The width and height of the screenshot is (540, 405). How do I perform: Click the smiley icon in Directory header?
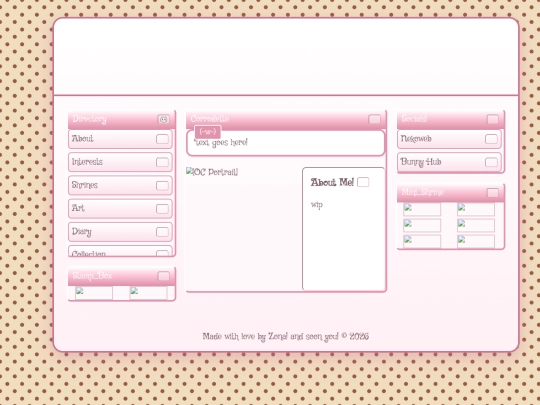click(x=164, y=119)
